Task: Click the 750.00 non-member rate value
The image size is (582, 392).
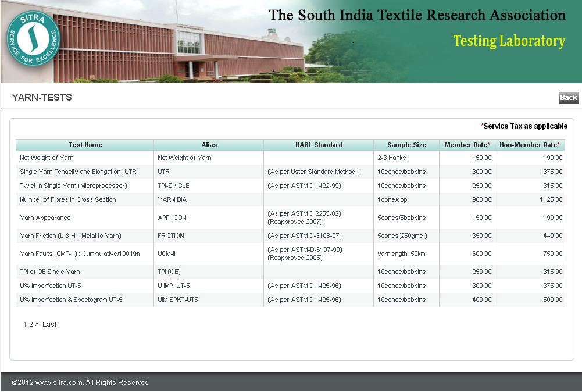Action: click(553, 254)
